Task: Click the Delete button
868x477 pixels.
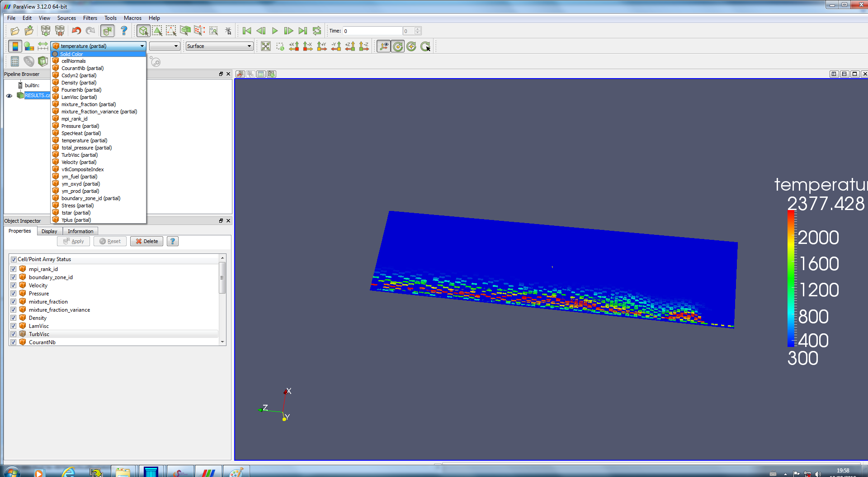Action: [147, 241]
